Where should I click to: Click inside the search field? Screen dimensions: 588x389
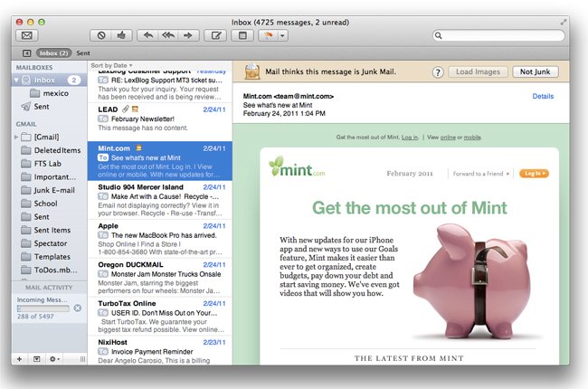(498, 35)
